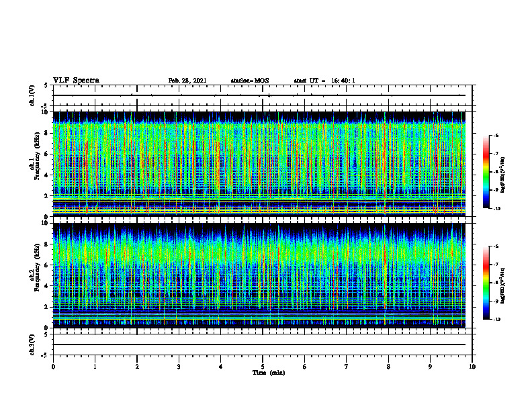Click the time axis tick label "5"
532x411 pixels.
tap(263, 367)
